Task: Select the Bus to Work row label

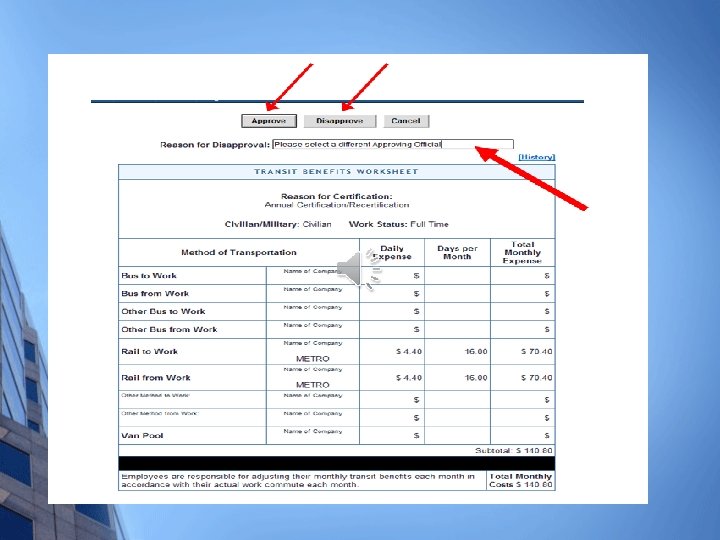Action: coord(149,276)
